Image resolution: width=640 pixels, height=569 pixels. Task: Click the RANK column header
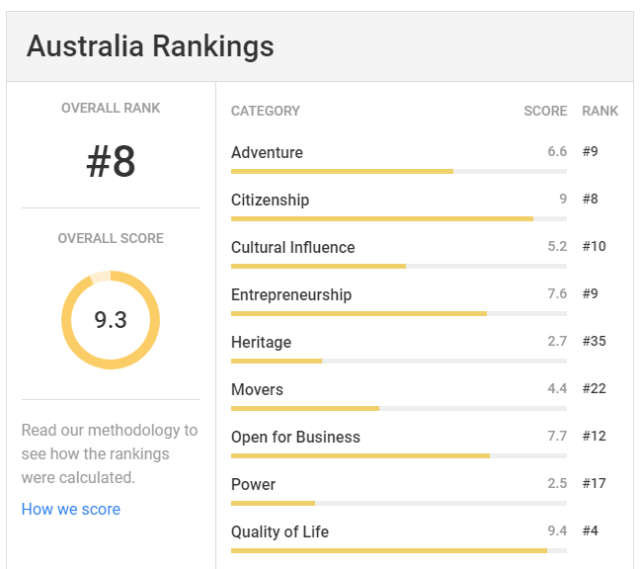coord(600,111)
